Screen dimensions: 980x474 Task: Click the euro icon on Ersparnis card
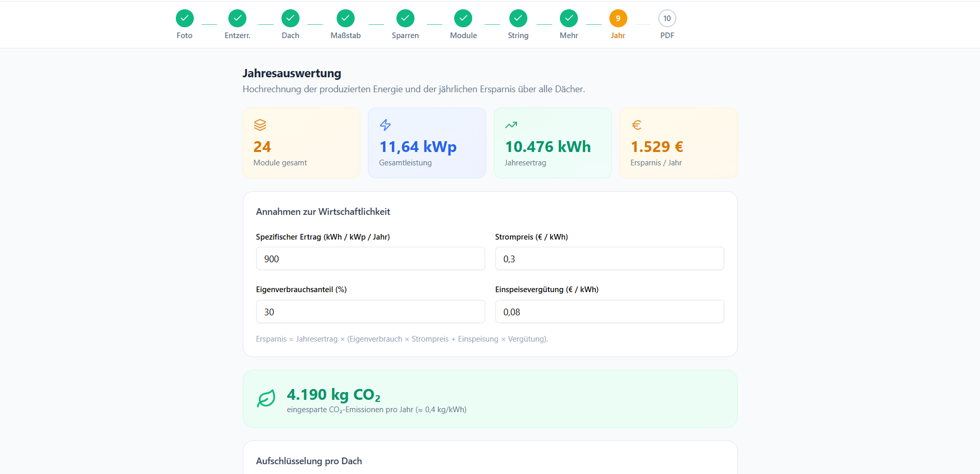point(637,125)
